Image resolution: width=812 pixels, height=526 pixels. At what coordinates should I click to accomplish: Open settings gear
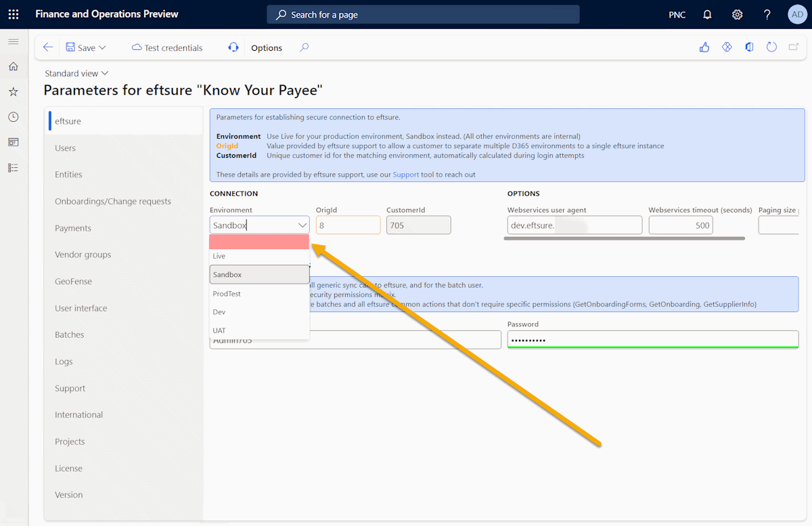coord(738,14)
